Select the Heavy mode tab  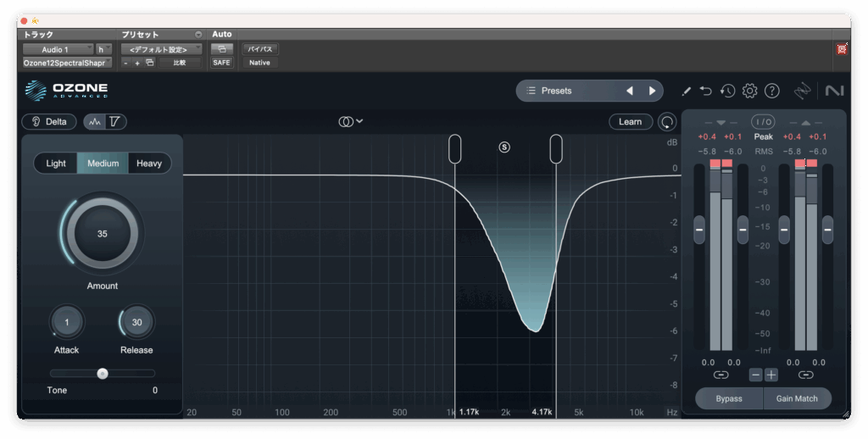(x=149, y=164)
